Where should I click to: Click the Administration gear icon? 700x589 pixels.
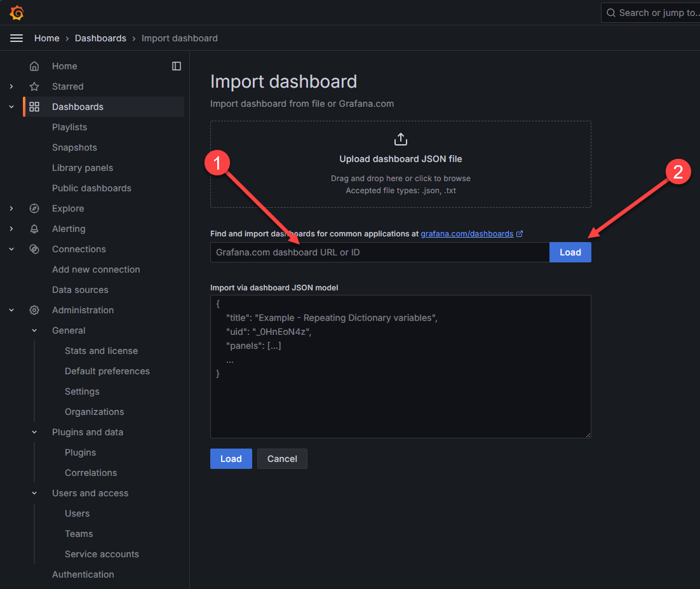[34, 310]
